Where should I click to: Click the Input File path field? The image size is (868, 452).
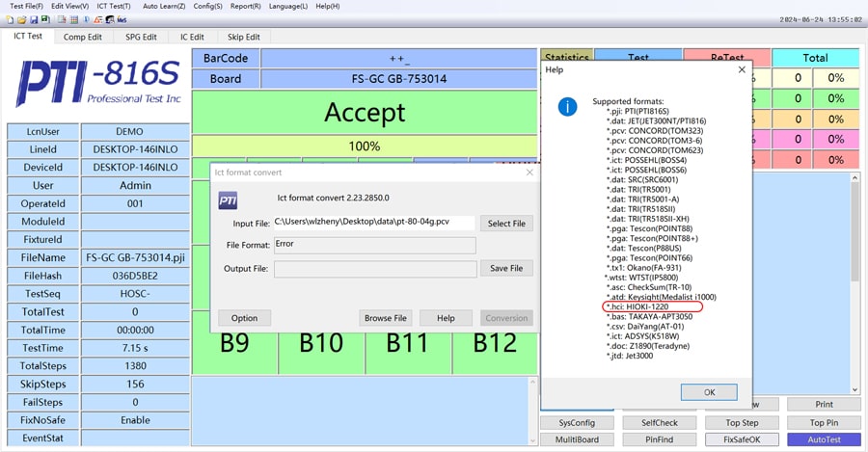[374, 223]
